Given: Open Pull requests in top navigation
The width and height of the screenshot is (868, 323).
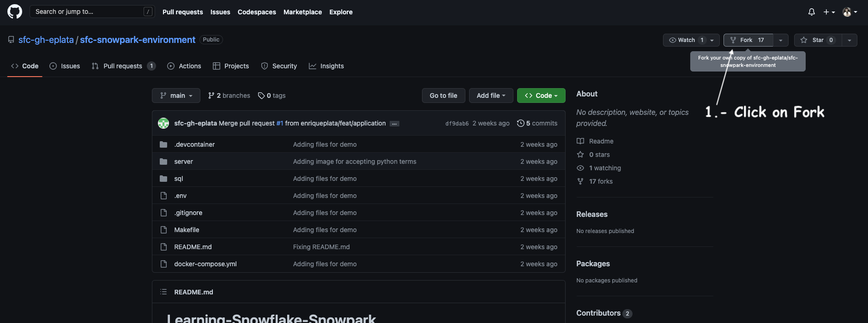Looking at the screenshot, I should click(x=182, y=12).
